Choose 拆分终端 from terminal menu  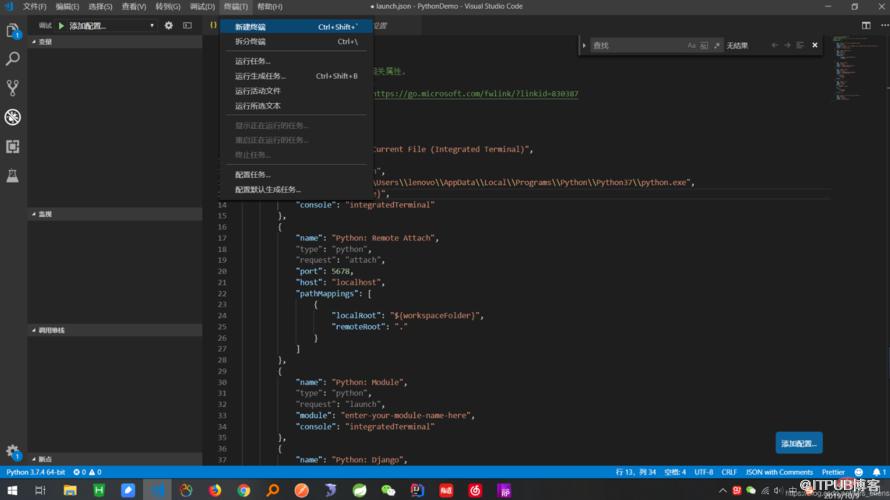click(296, 41)
